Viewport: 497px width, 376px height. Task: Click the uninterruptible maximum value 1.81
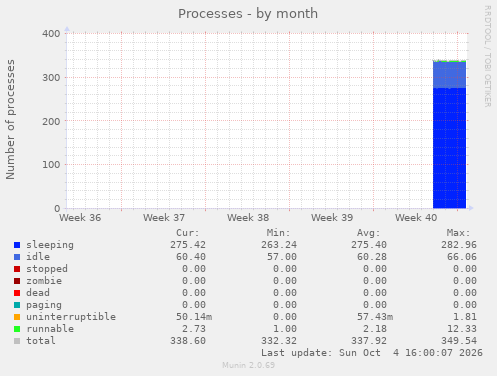(x=465, y=317)
